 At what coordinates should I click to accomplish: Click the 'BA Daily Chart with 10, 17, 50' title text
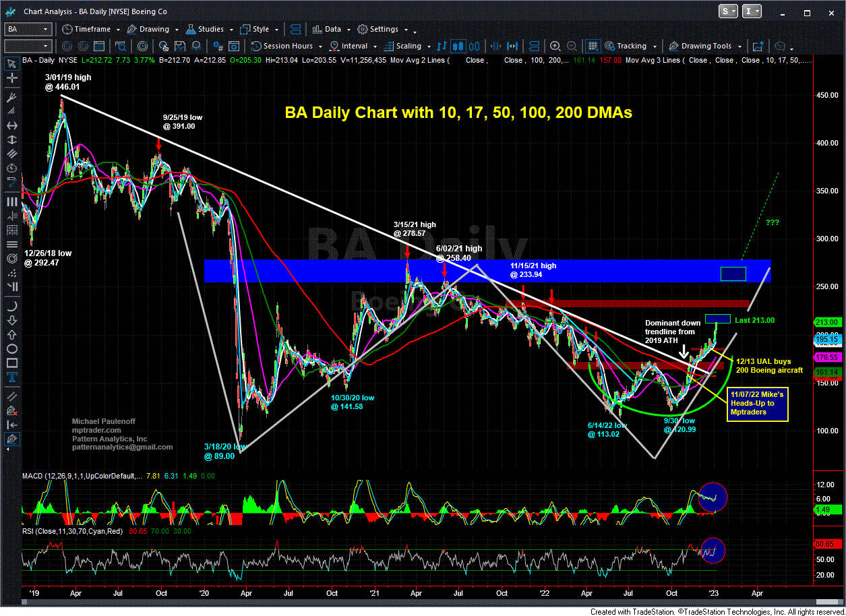tap(458, 113)
